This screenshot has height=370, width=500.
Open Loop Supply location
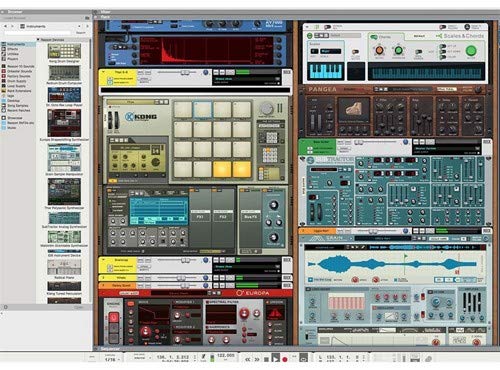point(16,86)
